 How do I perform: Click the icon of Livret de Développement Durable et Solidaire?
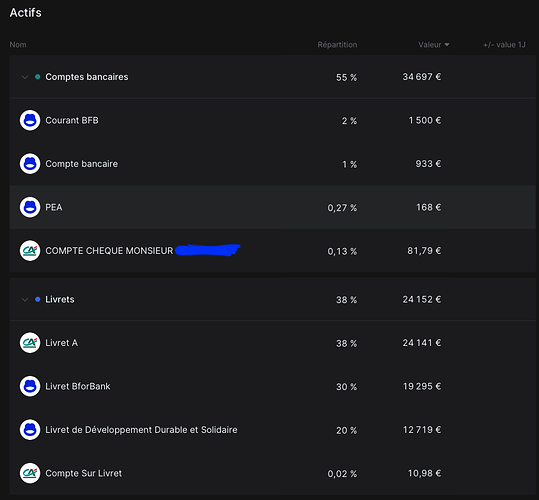coord(30,430)
